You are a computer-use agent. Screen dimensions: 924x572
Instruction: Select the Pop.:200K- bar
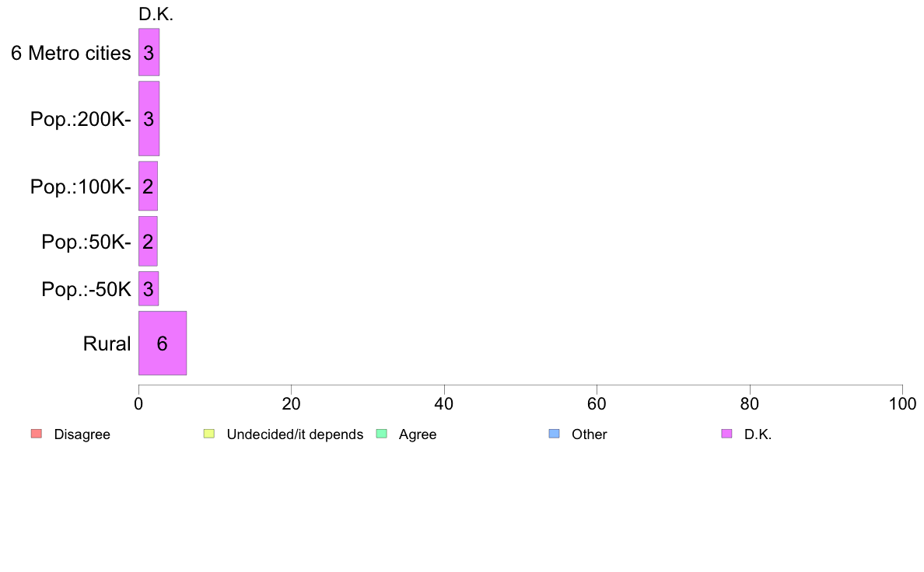coord(149,118)
